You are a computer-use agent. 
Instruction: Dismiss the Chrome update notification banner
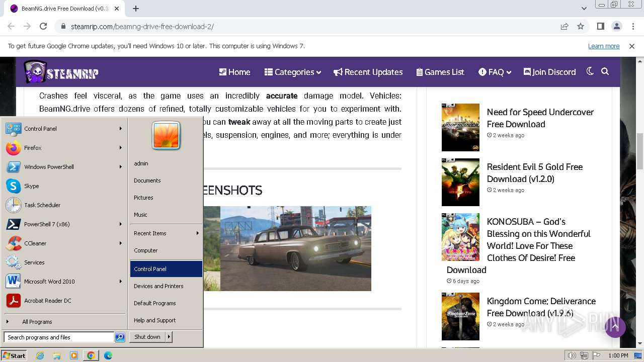click(632, 46)
